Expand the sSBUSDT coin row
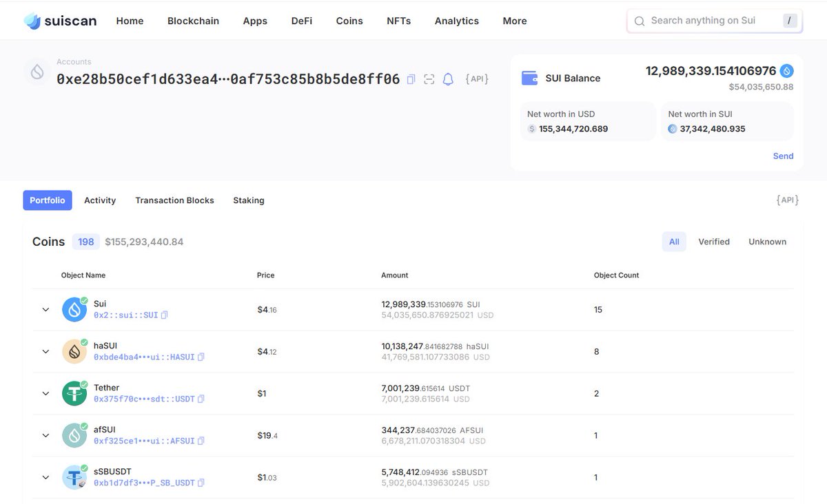This screenshot has width=827, height=504. click(x=45, y=477)
